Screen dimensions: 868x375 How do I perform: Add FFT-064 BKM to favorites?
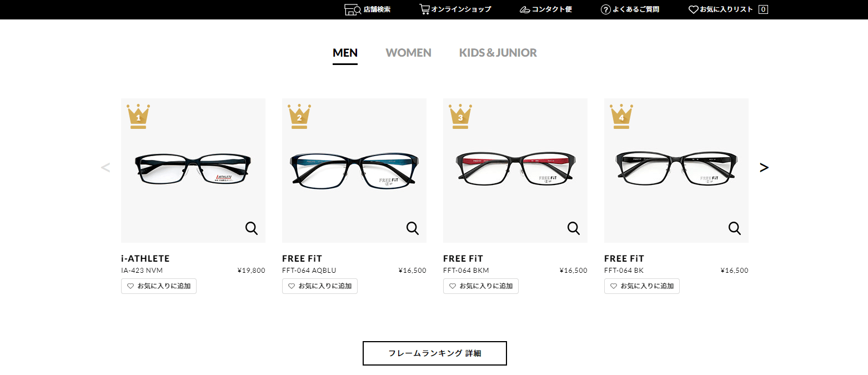[x=481, y=286]
